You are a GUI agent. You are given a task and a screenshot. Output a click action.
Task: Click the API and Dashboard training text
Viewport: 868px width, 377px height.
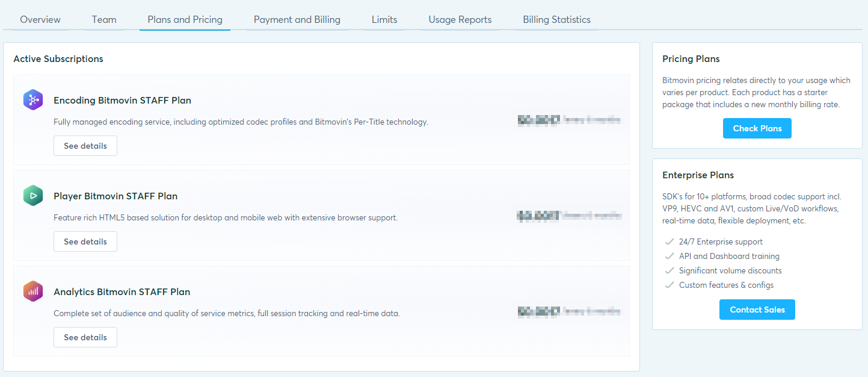(729, 256)
